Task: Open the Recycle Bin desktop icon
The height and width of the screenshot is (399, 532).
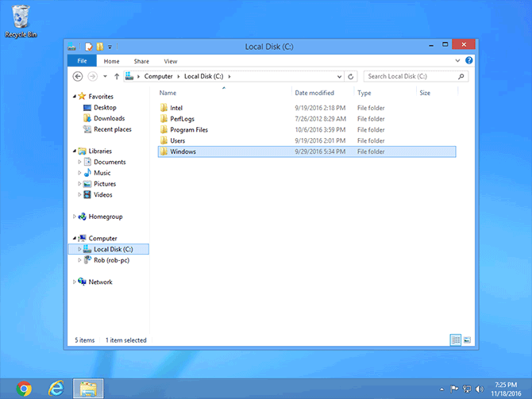Action: click(21, 21)
